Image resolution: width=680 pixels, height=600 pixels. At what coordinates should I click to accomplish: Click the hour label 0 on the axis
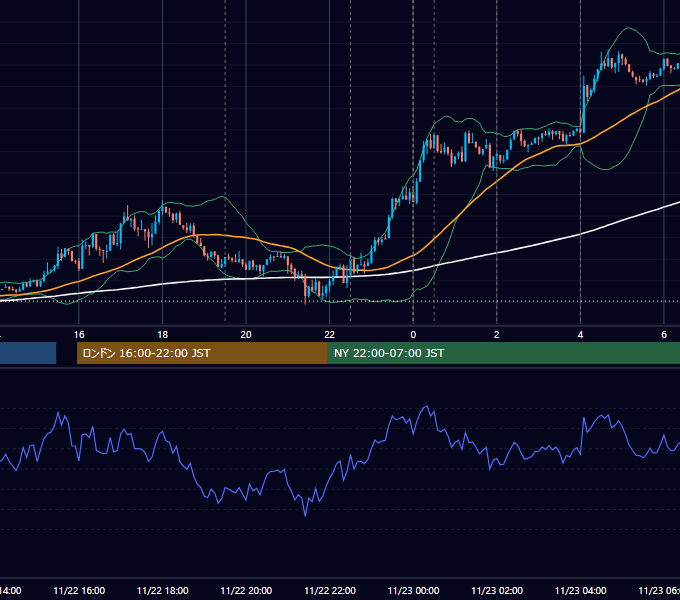[413, 335]
